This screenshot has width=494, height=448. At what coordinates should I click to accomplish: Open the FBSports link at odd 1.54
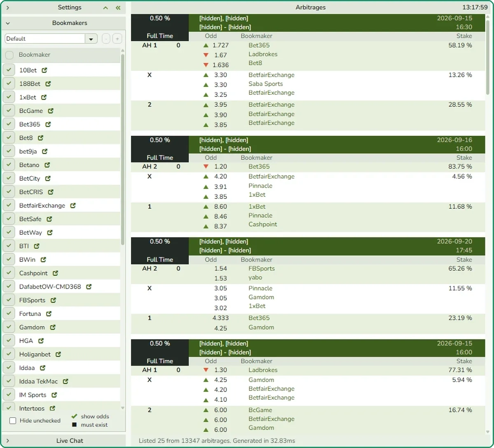(261, 268)
